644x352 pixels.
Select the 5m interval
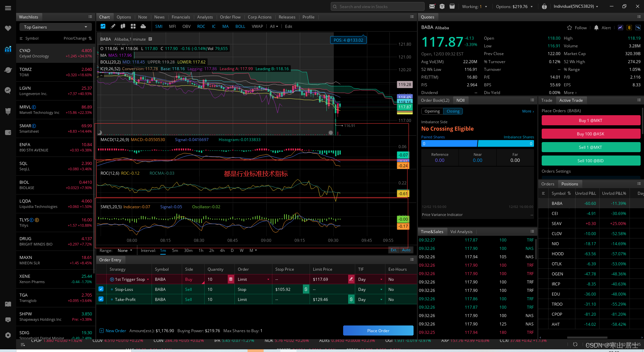[x=175, y=251]
